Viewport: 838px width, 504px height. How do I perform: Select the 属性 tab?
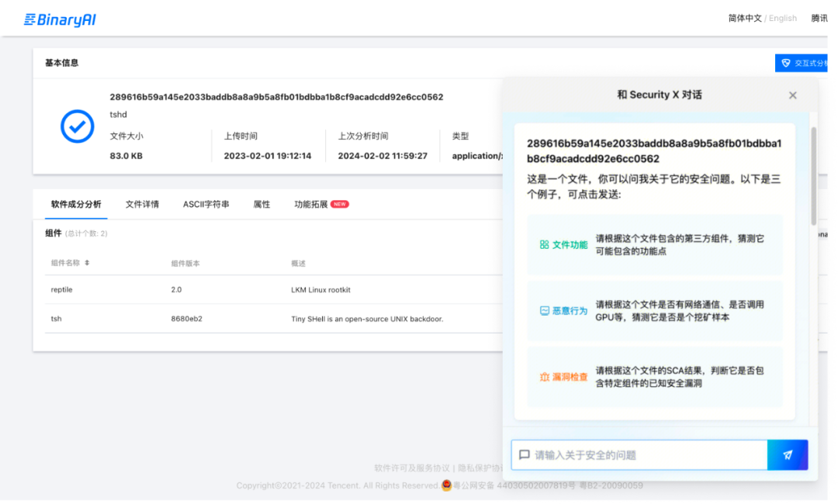tap(261, 205)
